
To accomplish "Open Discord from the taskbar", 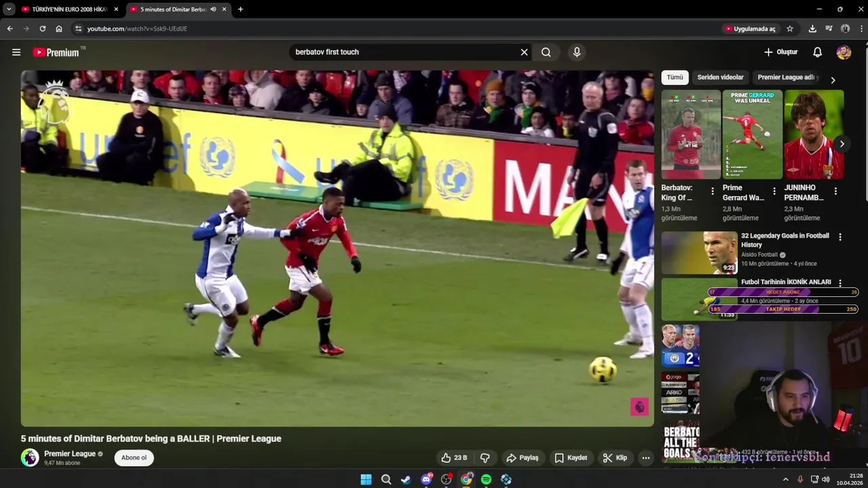I will click(x=427, y=479).
